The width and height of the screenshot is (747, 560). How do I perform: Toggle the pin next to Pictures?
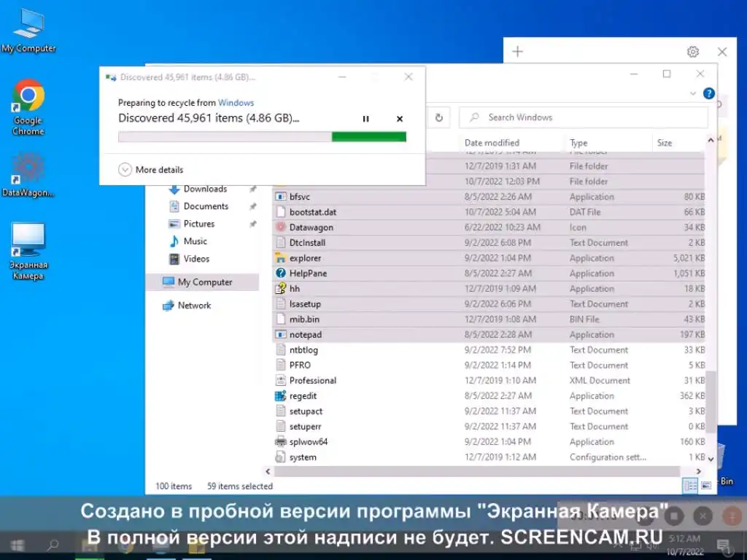coord(253,224)
